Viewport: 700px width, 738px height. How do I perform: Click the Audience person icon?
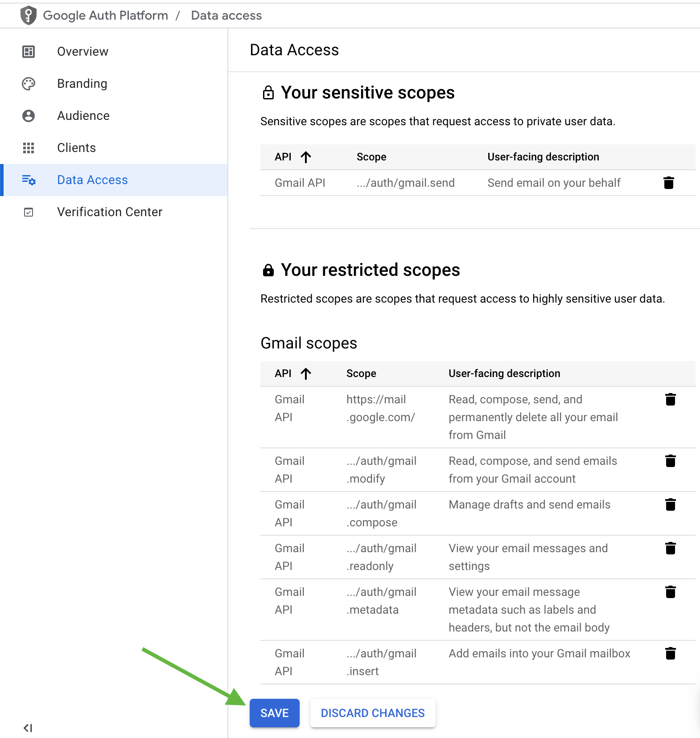(29, 116)
